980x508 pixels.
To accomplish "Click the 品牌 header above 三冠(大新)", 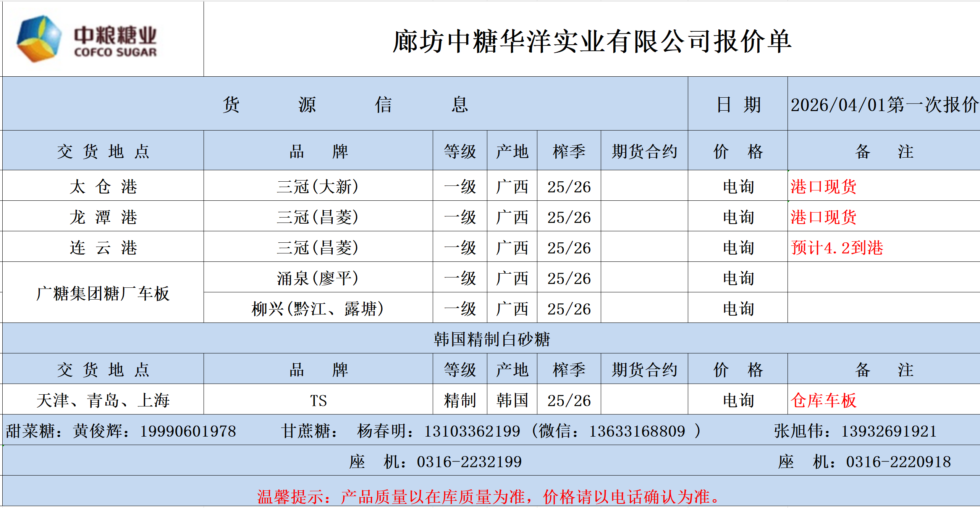I will (x=318, y=151).
